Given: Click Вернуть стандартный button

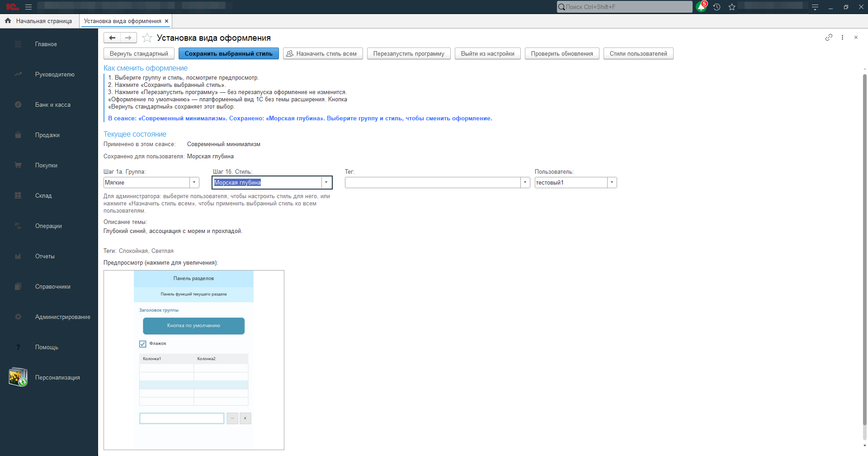Looking at the screenshot, I should point(139,54).
